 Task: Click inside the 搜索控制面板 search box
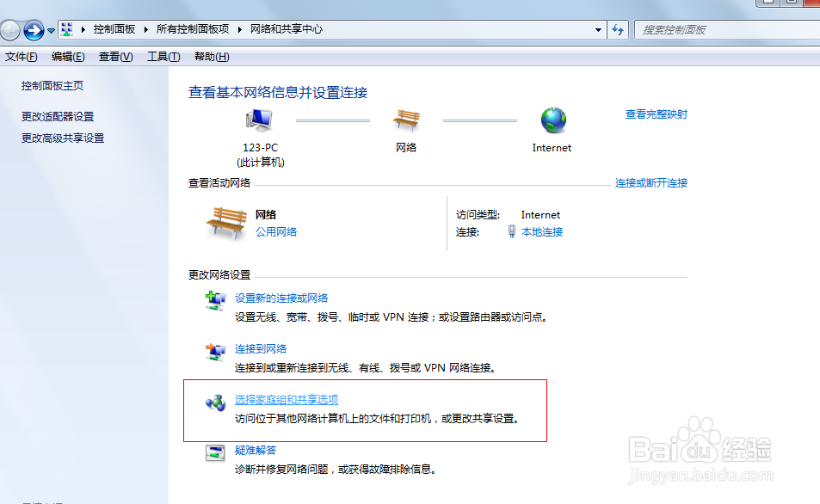point(723,29)
